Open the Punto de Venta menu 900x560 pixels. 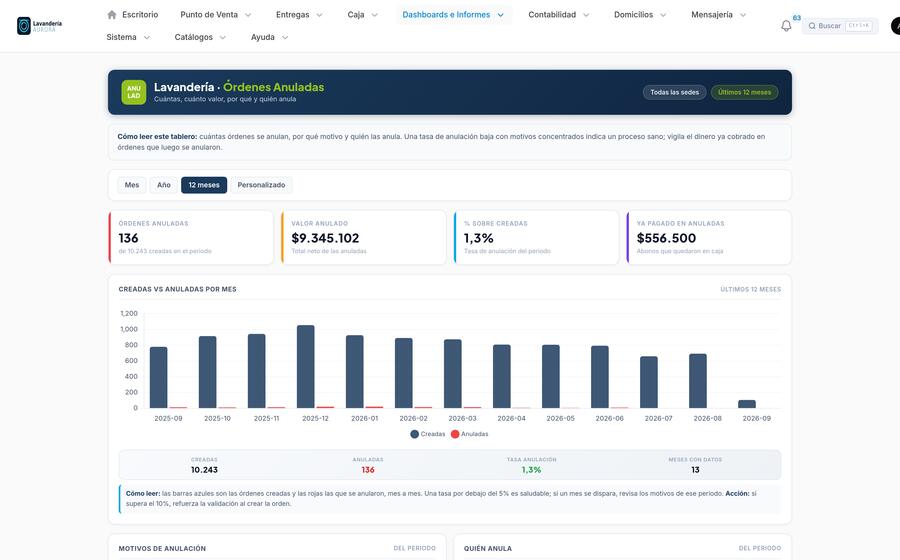(216, 15)
